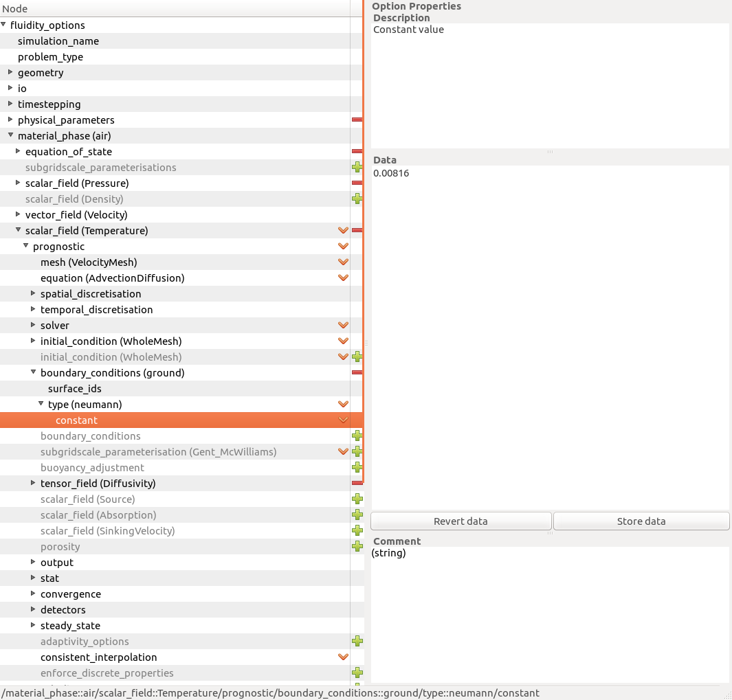Add scalar_field (SinkingVelocity) with green plus icon
The image size is (732, 700).
point(357,530)
